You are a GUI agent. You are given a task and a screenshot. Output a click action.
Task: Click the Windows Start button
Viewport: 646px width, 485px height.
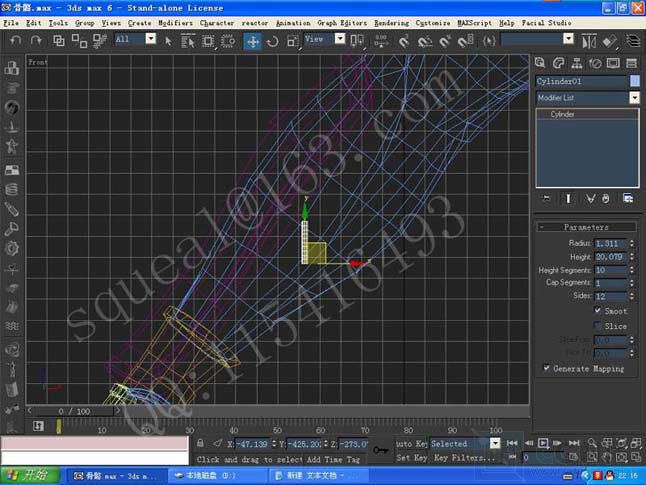point(30,476)
